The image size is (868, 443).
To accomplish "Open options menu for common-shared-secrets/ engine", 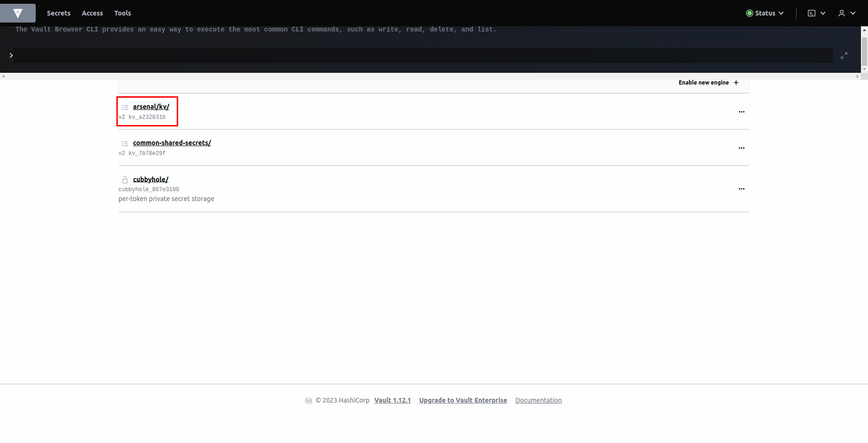I will pyautogui.click(x=741, y=148).
